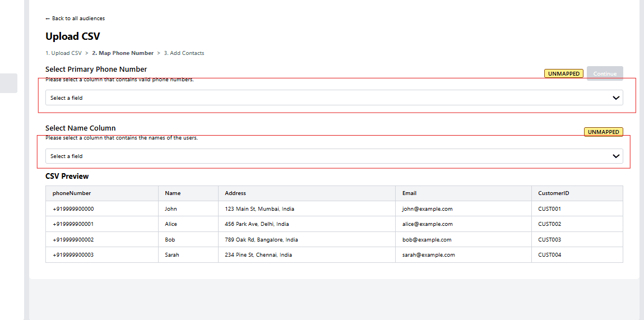Select the Map Phone Number step
Viewport: 644px width, 320px height.
pyautogui.click(x=123, y=53)
